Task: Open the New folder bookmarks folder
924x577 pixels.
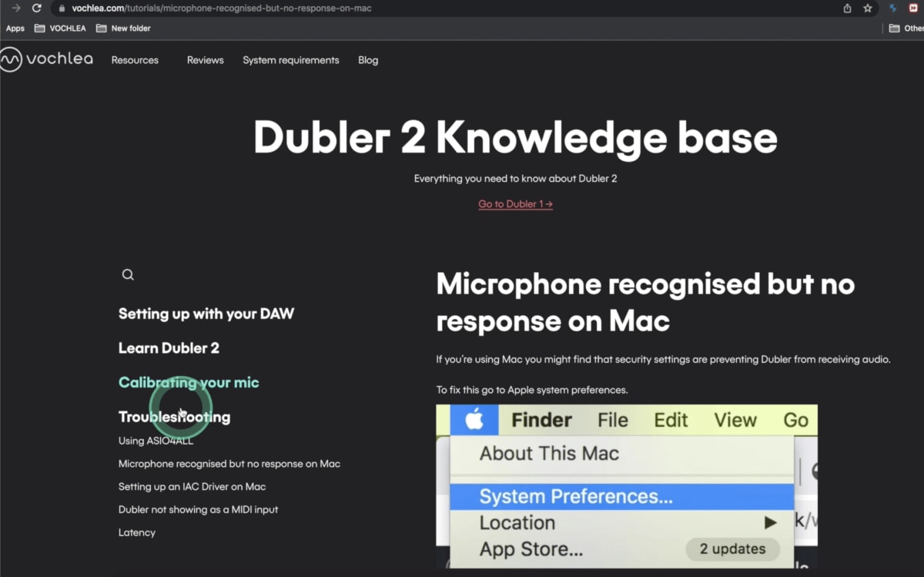Action: [123, 28]
